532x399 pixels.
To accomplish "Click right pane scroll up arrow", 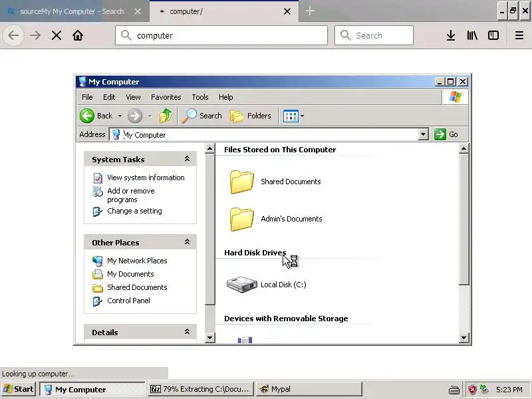I will coord(464,148).
